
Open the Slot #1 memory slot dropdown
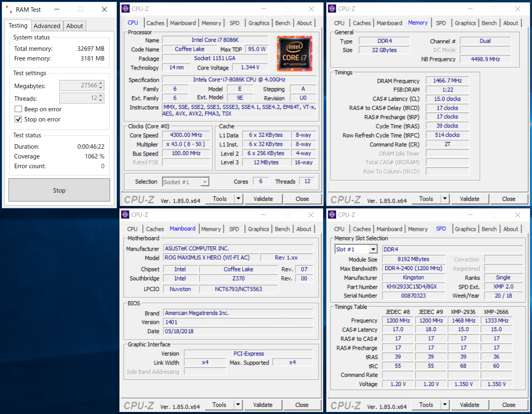coord(373,249)
